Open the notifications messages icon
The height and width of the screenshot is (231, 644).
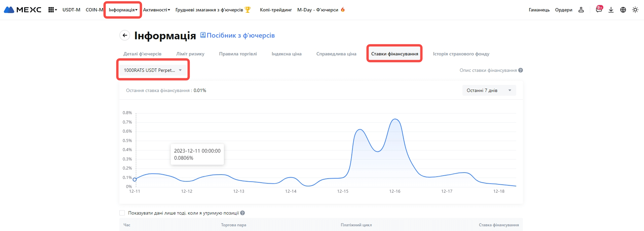[599, 10]
